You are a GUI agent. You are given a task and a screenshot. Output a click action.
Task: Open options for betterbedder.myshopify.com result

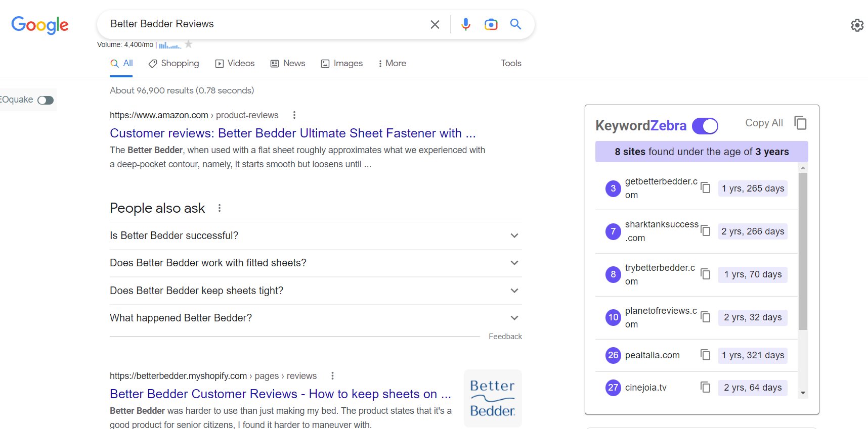332,376
